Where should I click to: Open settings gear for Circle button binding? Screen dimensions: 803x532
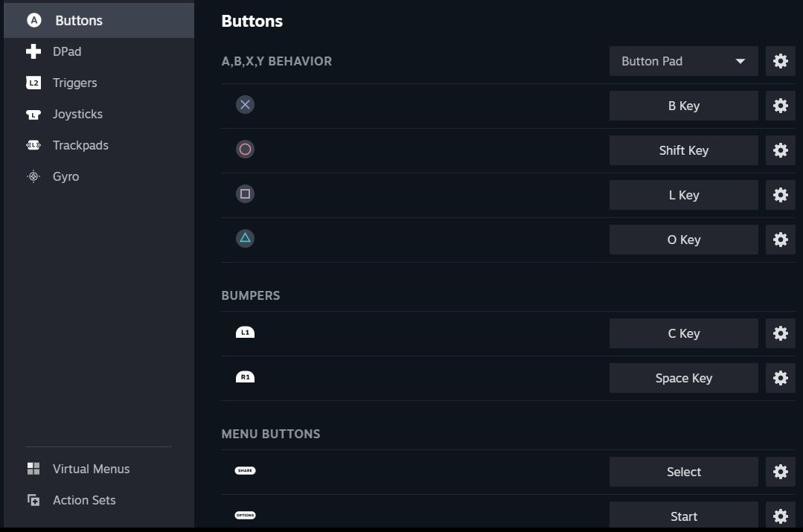(x=780, y=150)
